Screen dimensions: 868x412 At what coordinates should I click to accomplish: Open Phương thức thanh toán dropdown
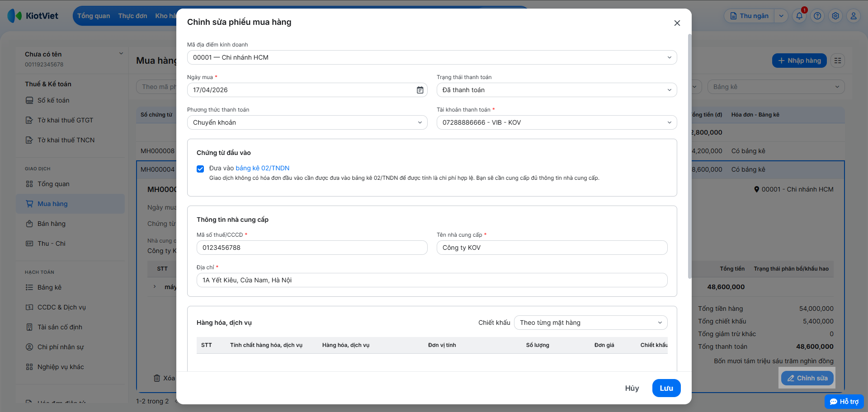(x=307, y=122)
